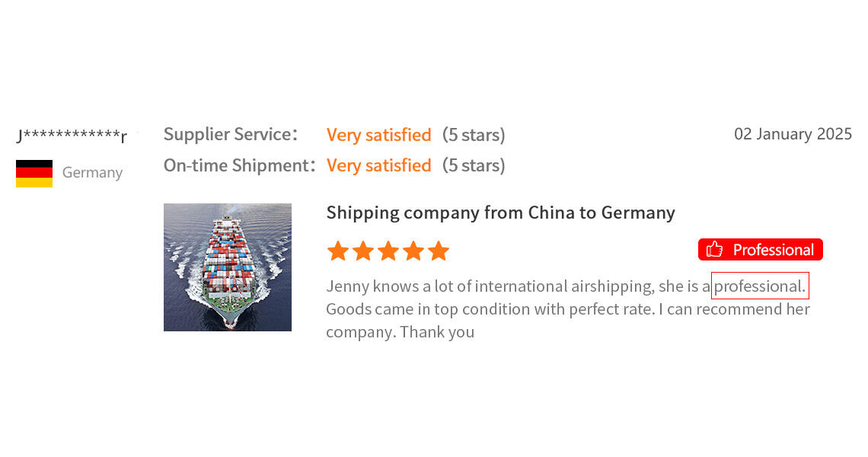
Task: Click the German flag icon
Action: point(34,173)
